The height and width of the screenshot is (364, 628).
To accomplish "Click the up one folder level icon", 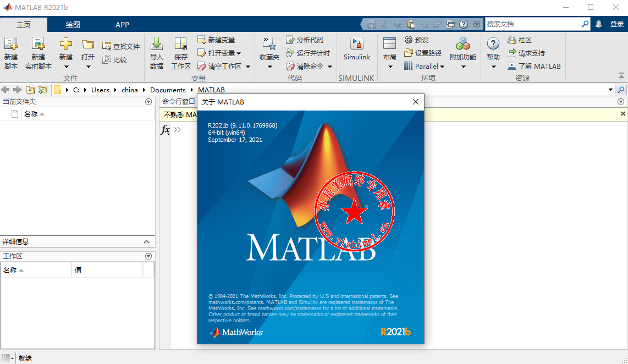I will (30, 90).
